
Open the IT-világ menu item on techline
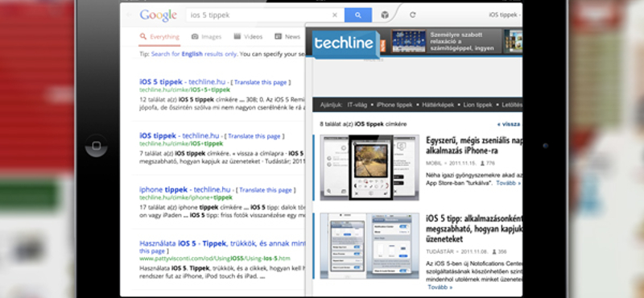358,105
